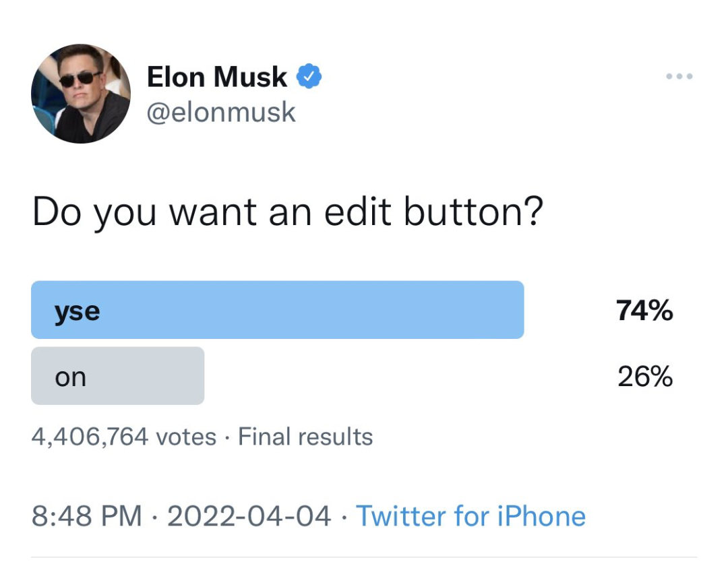Select the 'yse' poll option label
This screenshot has width=728, height=564.
78,311
